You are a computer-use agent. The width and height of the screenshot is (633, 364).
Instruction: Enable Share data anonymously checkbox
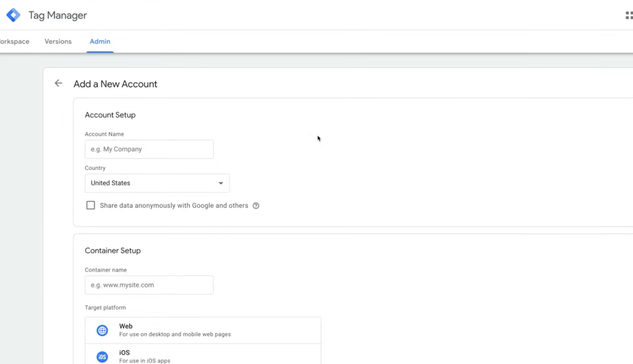point(91,206)
